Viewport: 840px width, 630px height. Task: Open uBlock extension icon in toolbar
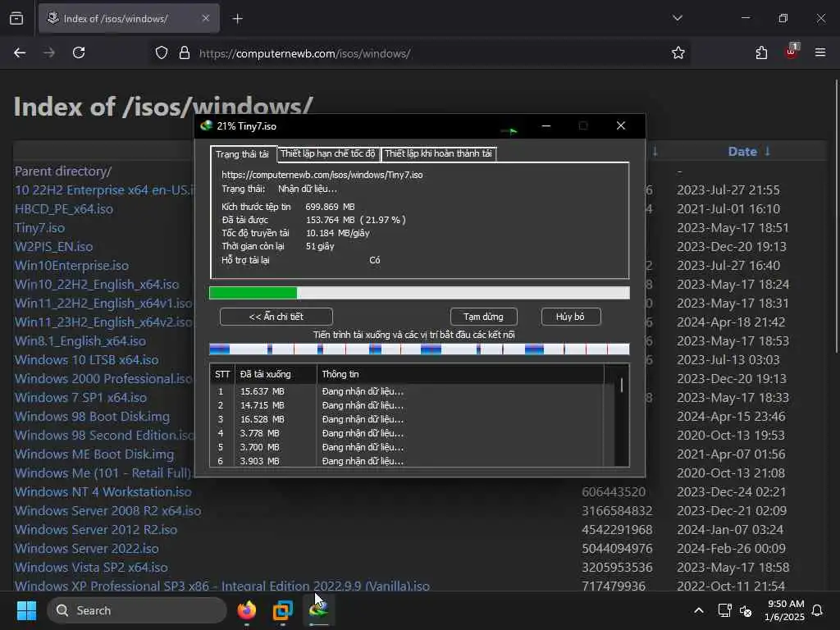coord(792,52)
